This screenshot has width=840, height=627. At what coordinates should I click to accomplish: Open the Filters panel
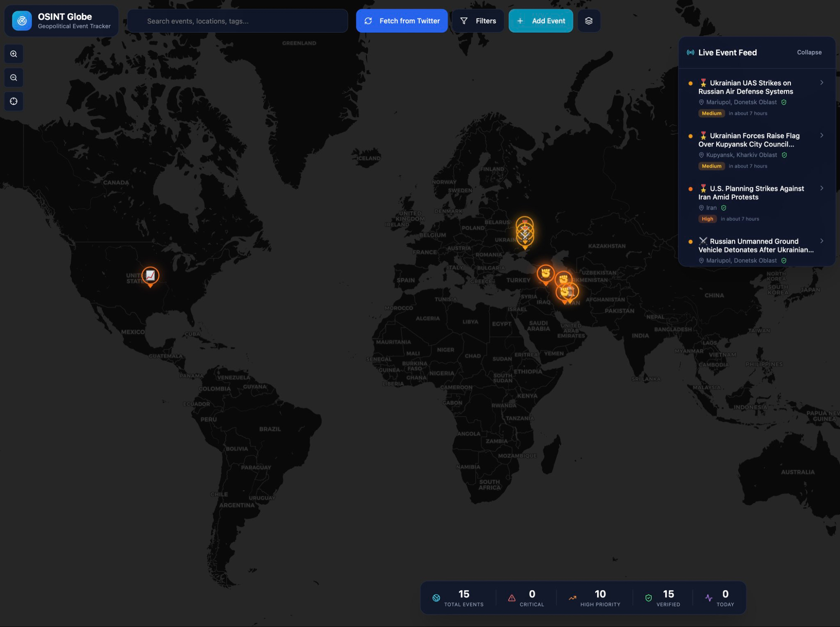tap(478, 21)
